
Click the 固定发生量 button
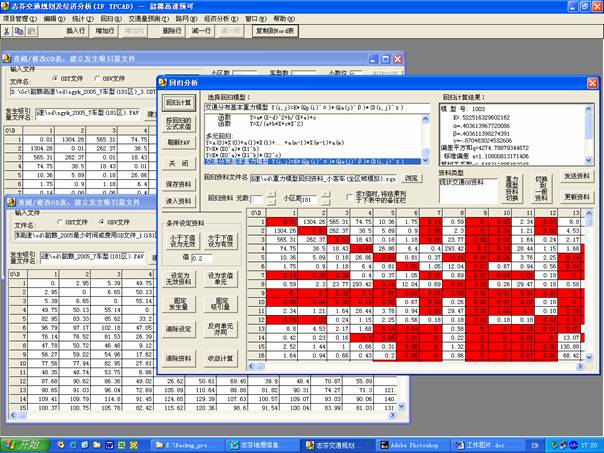pos(179,304)
